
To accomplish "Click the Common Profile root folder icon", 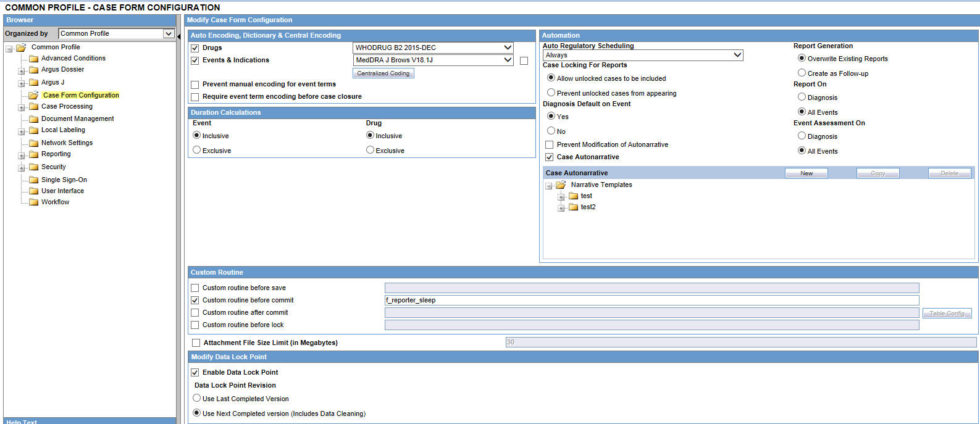I will click(x=21, y=48).
